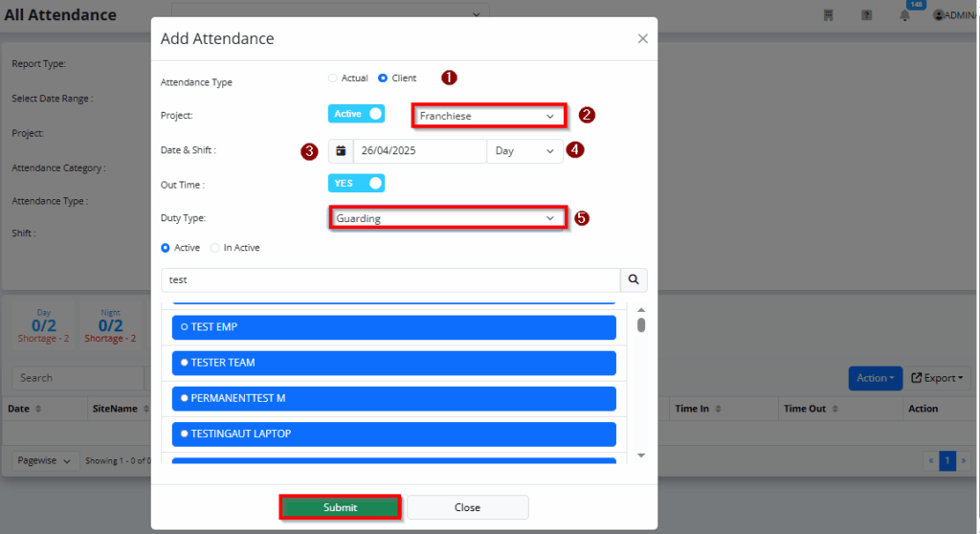Open the Franchiese project dropdown
980x534 pixels.
[489, 117]
